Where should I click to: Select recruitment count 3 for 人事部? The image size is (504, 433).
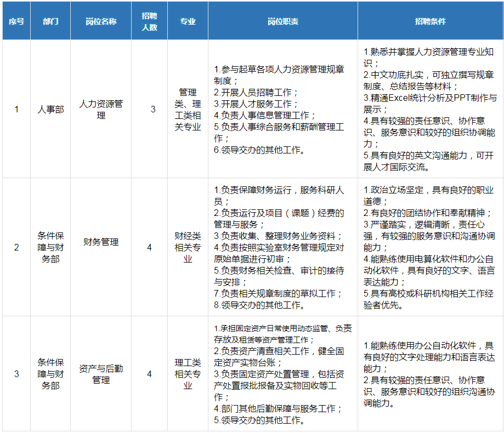pyautogui.click(x=153, y=110)
